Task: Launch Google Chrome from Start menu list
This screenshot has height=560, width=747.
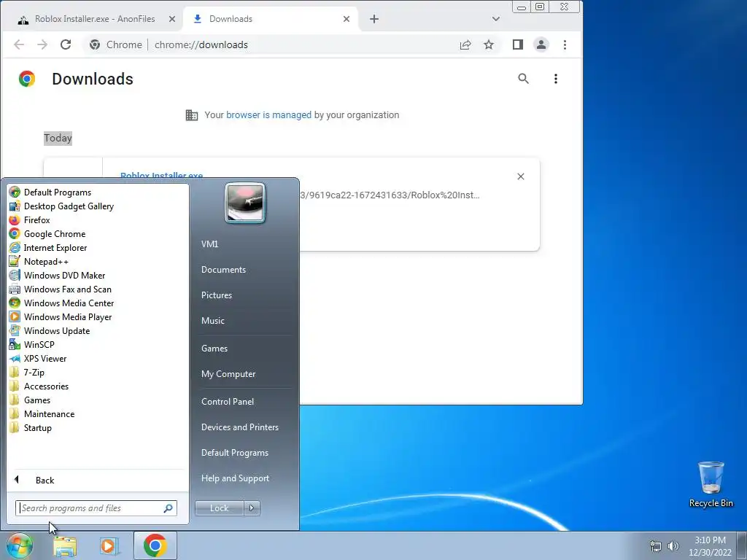Action: click(x=55, y=234)
